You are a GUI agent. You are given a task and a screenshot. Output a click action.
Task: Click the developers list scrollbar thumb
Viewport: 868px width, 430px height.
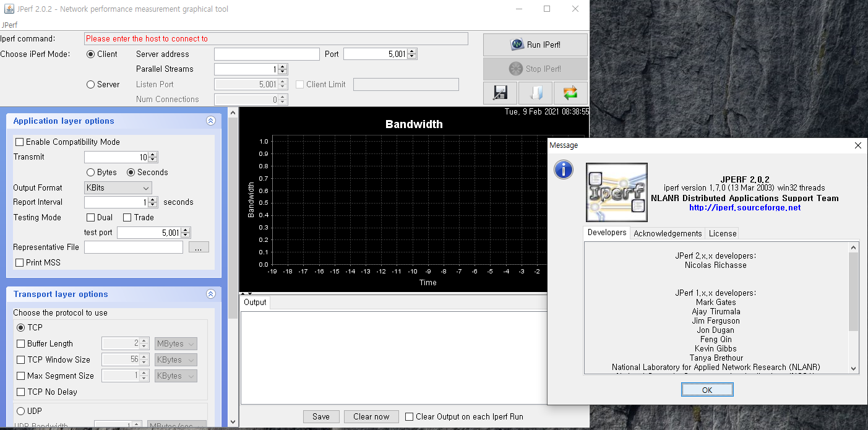[853, 291]
